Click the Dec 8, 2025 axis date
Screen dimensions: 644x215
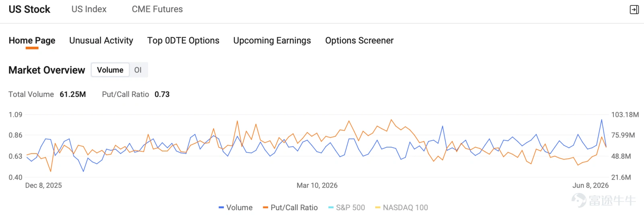[43, 185]
